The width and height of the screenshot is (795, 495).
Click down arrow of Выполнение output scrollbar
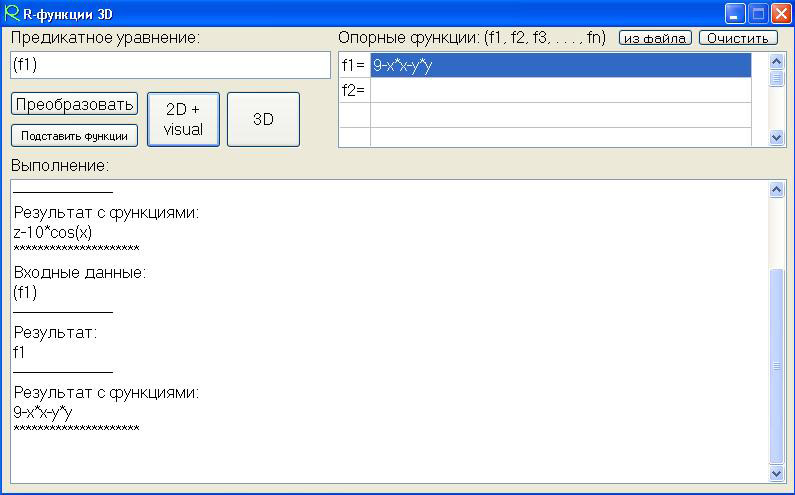[777, 473]
